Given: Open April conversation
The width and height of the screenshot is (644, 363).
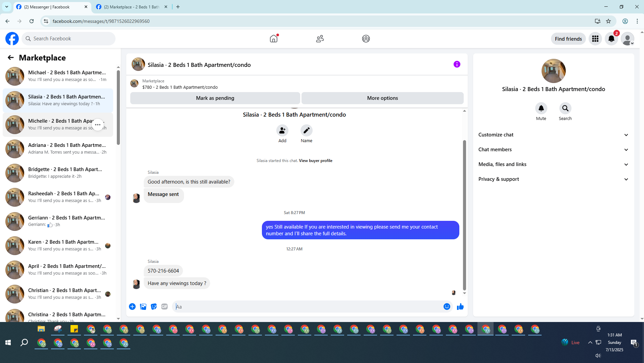Looking at the screenshot, I should coord(58,270).
